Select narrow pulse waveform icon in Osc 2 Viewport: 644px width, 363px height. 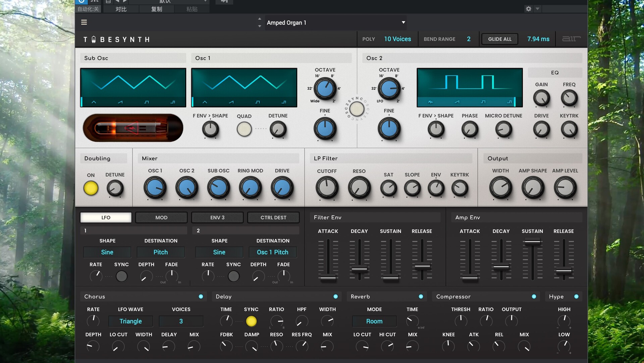pyautogui.click(x=509, y=102)
